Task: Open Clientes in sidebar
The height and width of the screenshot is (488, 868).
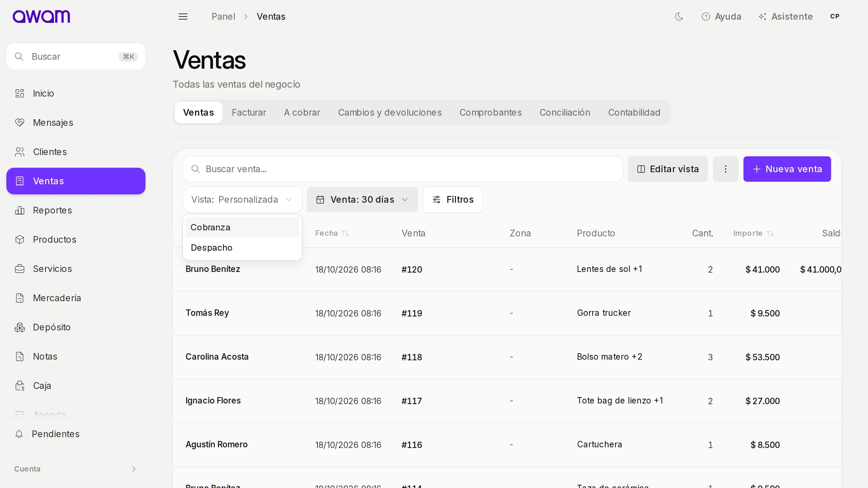Action: coord(76,152)
